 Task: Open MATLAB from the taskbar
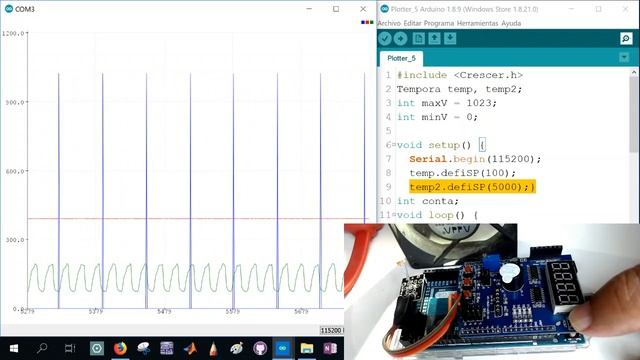190,349
